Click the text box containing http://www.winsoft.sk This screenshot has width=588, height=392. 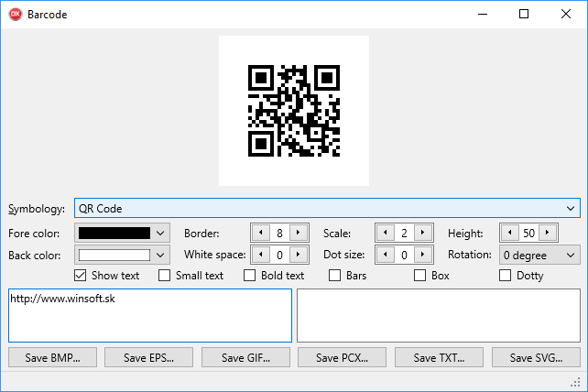point(150,315)
